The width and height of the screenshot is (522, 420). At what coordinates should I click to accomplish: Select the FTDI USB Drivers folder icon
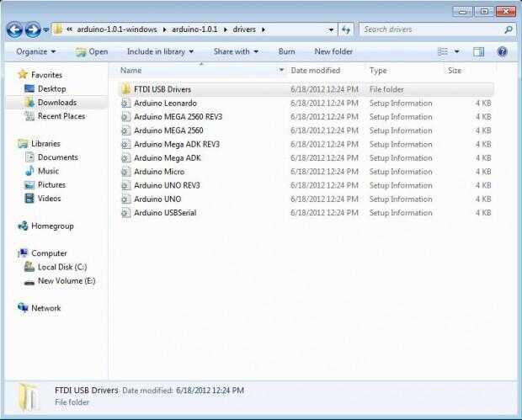tap(125, 89)
